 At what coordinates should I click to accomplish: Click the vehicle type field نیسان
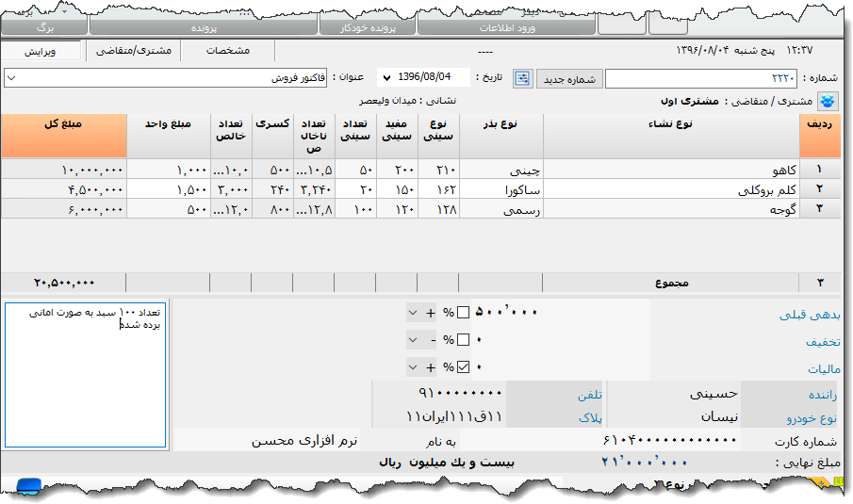pyautogui.click(x=674, y=417)
